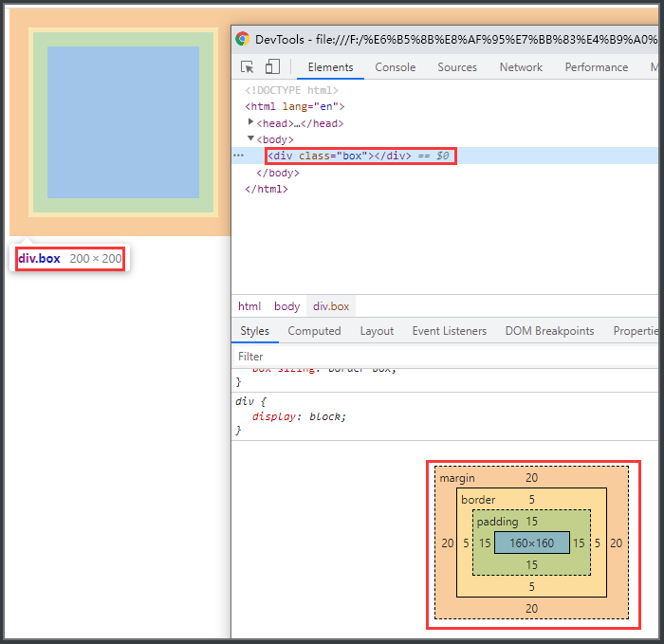Open the Event Listeners pane tab

(x=450, y=331)
